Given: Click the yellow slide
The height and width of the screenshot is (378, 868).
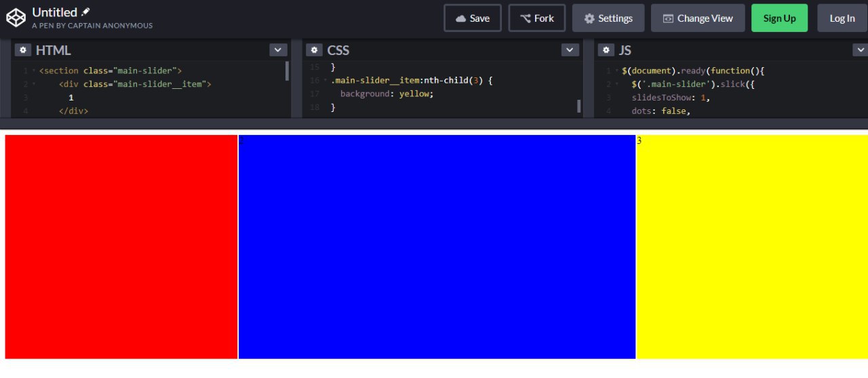Looking at the screenshot, I should tap(752, 246).
